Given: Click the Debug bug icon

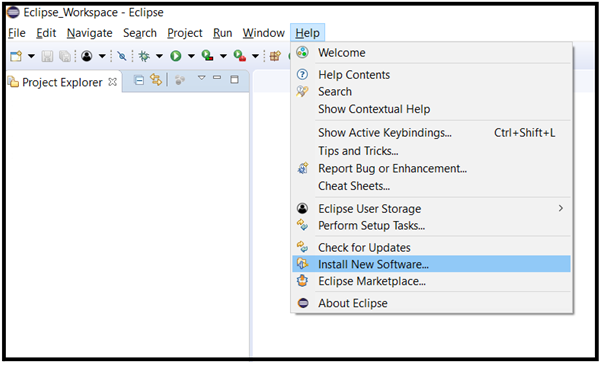Looking at the screenshot, I should (144, 56).
